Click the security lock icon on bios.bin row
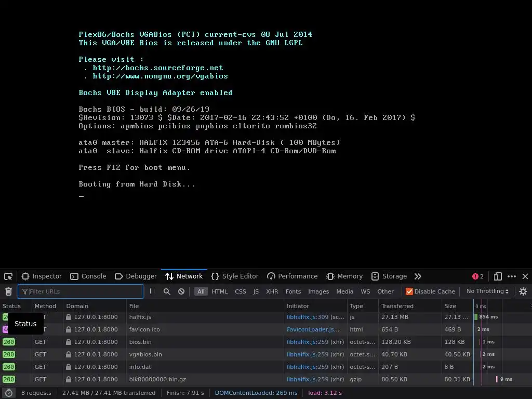The image size is (532, 399). 69,342
